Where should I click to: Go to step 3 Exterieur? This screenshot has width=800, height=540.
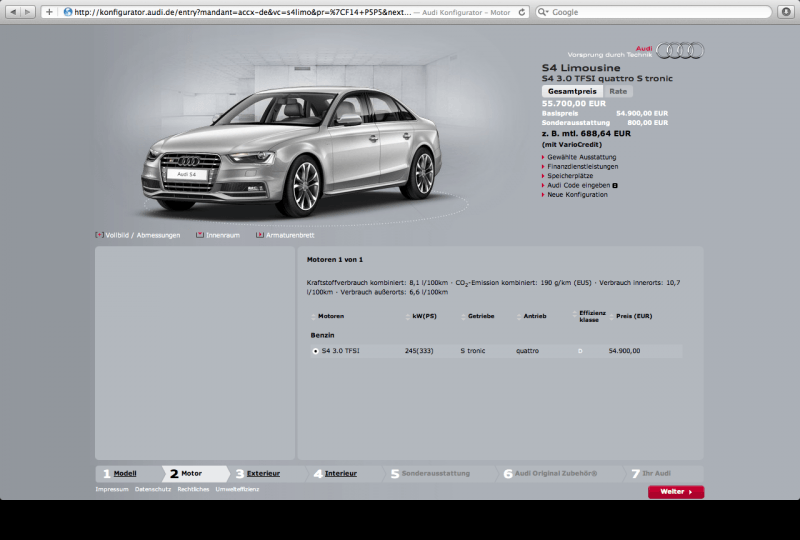click(x=263, y=473)
